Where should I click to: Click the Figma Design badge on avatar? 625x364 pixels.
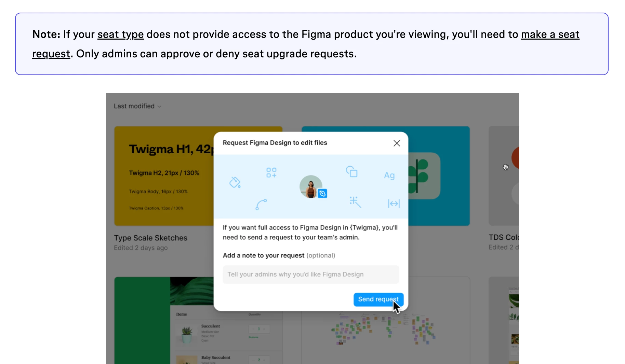[322, 194]
